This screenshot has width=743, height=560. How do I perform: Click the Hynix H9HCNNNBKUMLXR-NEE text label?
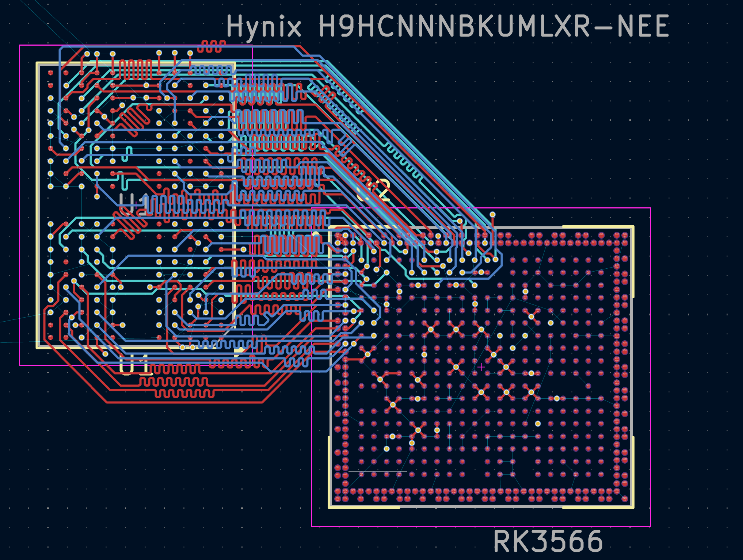447,26
